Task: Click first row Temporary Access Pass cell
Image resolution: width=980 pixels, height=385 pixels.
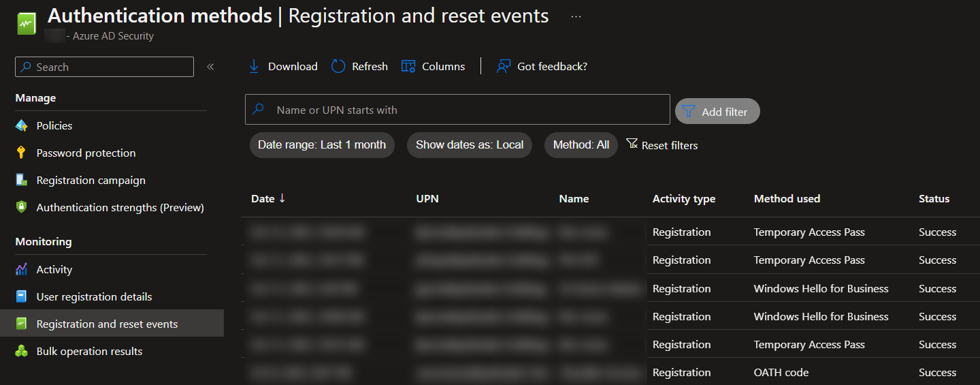Action: (809, 232)
